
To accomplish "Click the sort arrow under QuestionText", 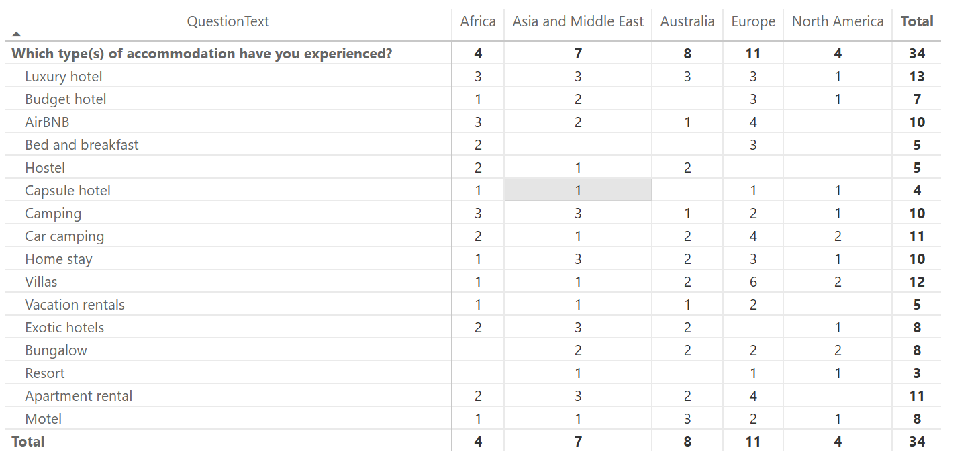I will (x=17, y=34).
